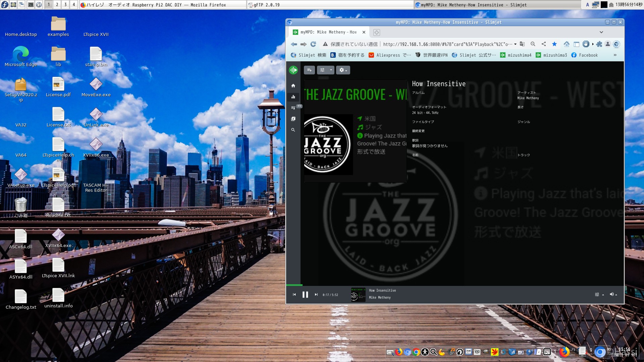Open footer playback settings sliders menu

point(599,294)
